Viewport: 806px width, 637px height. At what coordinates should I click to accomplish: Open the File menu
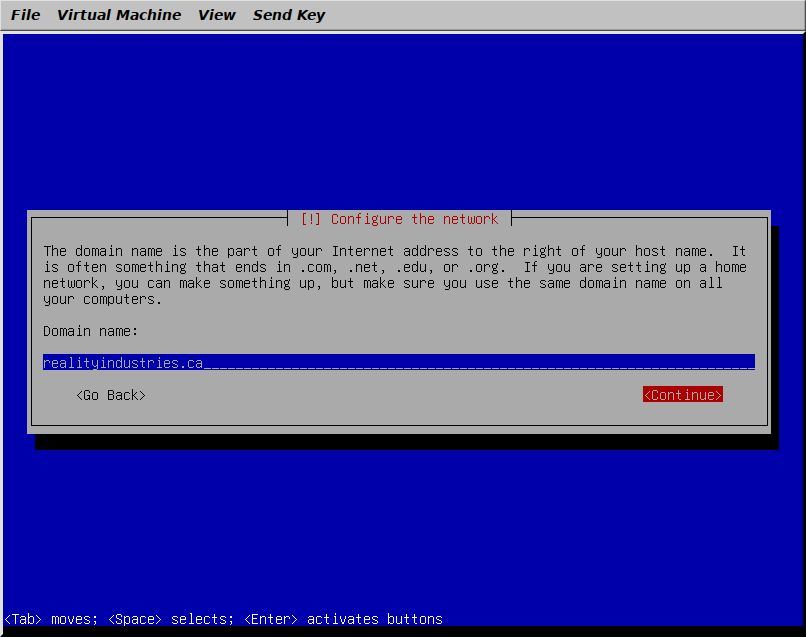[x=25, y=15]
